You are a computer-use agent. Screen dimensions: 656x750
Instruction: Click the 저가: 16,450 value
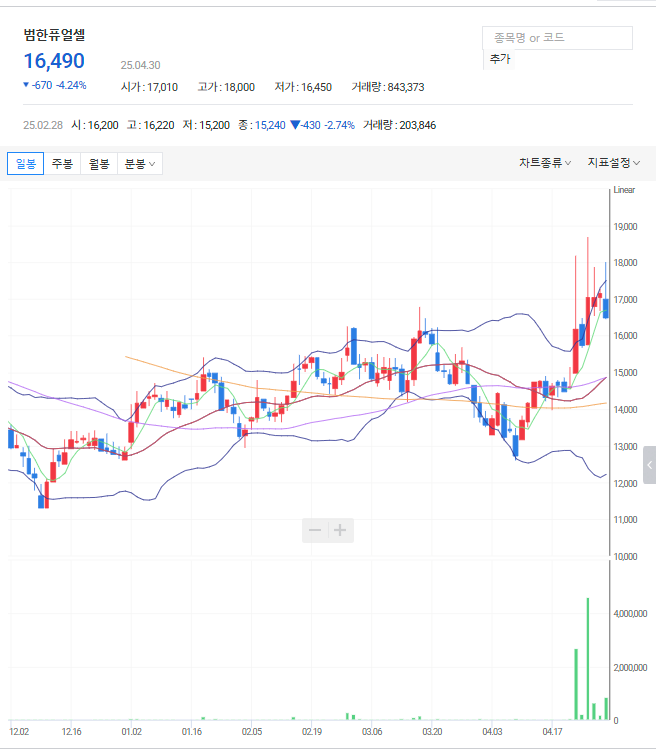point(303,87)
